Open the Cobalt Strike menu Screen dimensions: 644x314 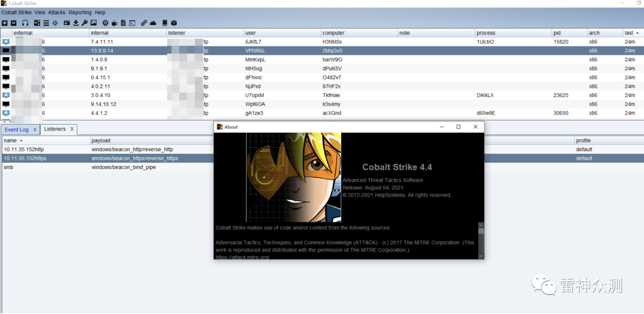point(17,13)
